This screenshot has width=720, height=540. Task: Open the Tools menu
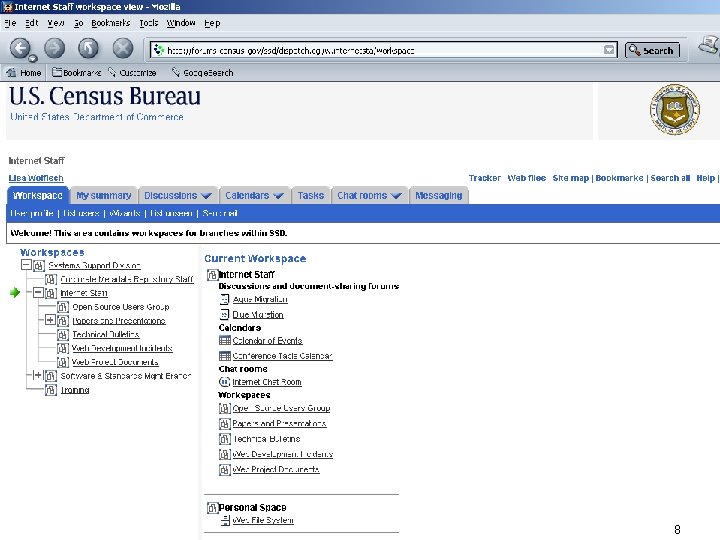(148, 23)
